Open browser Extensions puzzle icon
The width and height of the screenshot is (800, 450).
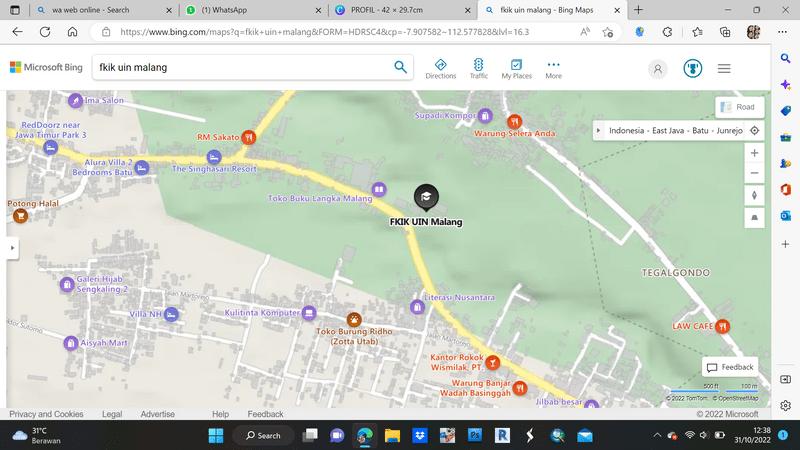click(x=667, y=32)
